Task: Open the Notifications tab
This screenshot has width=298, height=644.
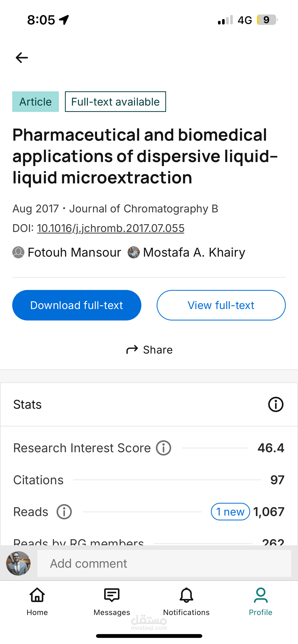Action: point(186,602)
